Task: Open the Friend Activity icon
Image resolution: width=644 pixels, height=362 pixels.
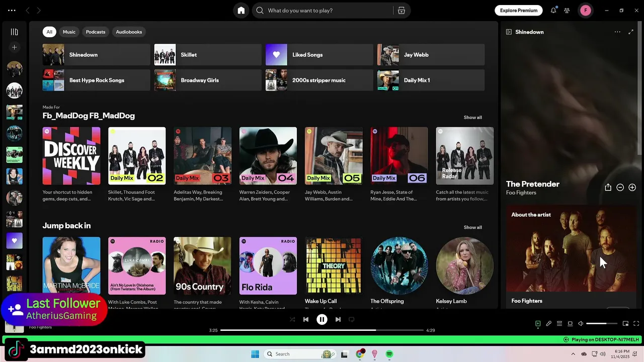Action: 567,11
